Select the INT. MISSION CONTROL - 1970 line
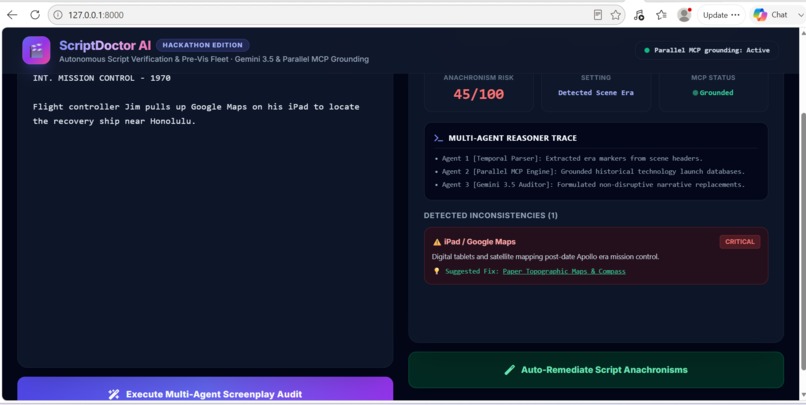This screenshot has height=405, width=806. [102, 78]
